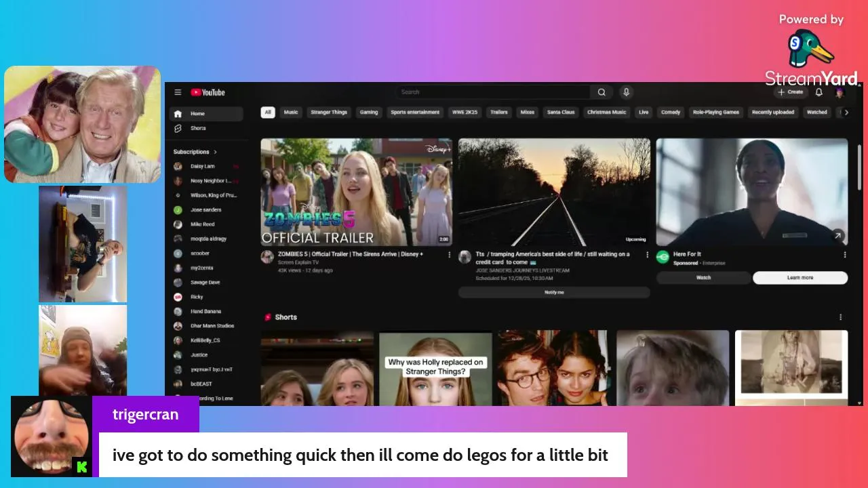The image size is (868, 488).
Task: Open ZOMBIES 5 Official Trailer title link
Action: [351, 254]
